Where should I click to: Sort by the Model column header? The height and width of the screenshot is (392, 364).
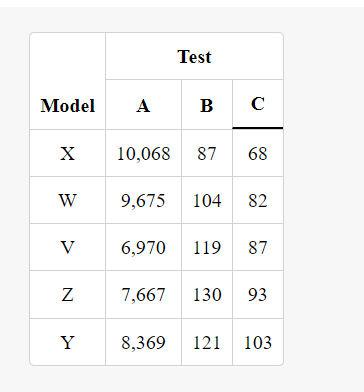tap(68, 81)
